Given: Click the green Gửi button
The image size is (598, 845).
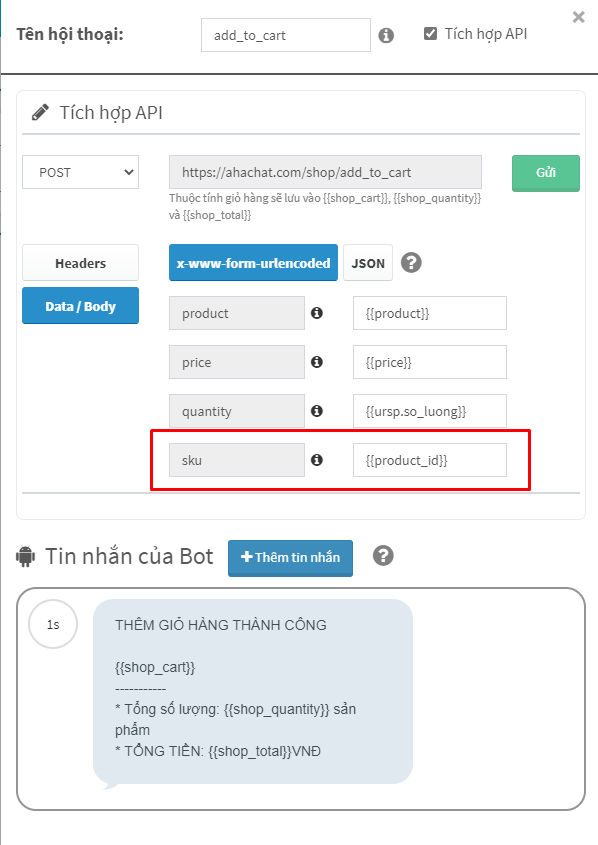Looking at the screenshot, I should [x=546, y=173].
